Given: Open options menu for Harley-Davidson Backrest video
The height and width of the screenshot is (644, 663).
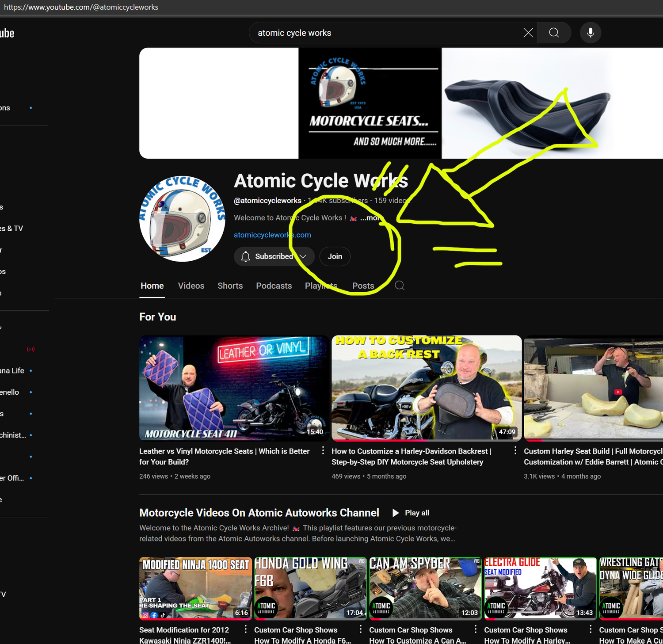Looking at the screenshot, I should coord(515,450).
